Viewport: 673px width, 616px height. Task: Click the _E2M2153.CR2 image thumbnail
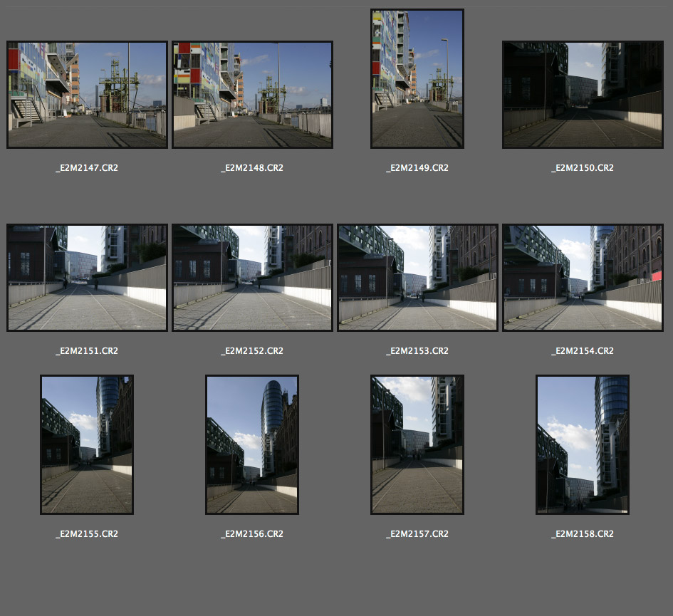tap(417, 278)
